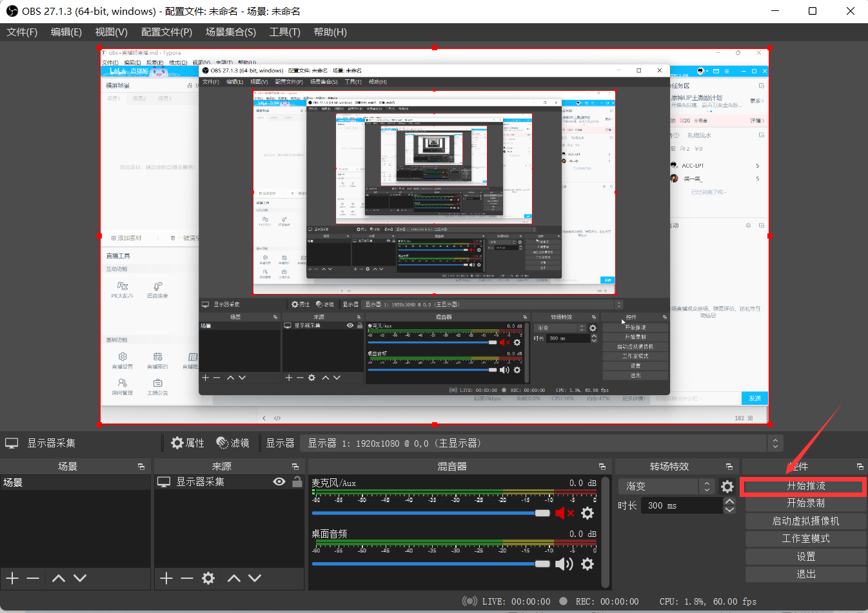This screenshot has width=868, height=613.
Task: Click the 开始录制 button
Action: 805,503
